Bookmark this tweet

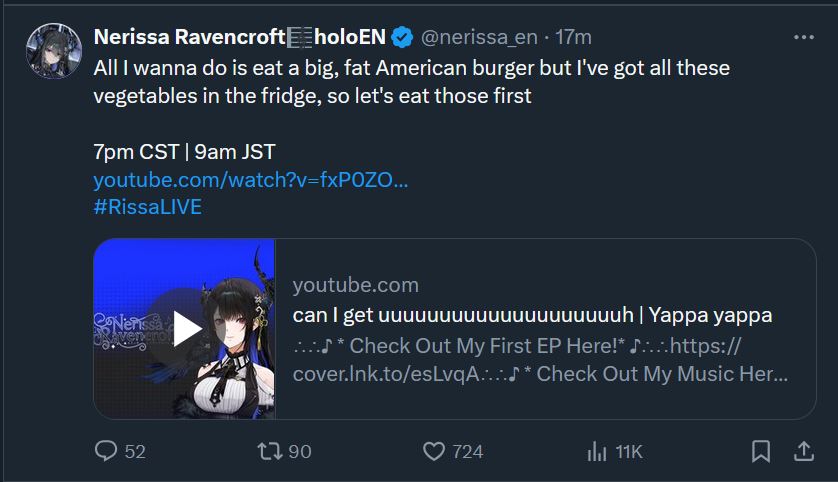pyautogui.click(x=761, y=451)
